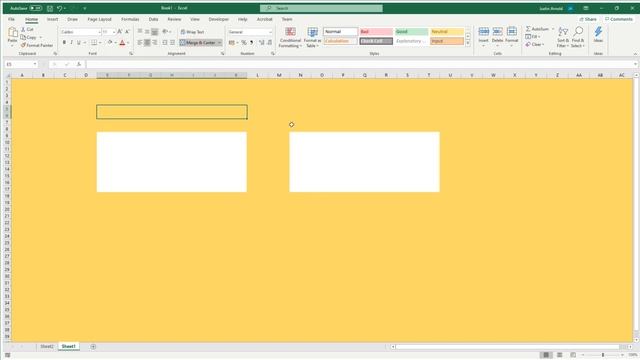Click the Decrease Decimal icon

269,42
